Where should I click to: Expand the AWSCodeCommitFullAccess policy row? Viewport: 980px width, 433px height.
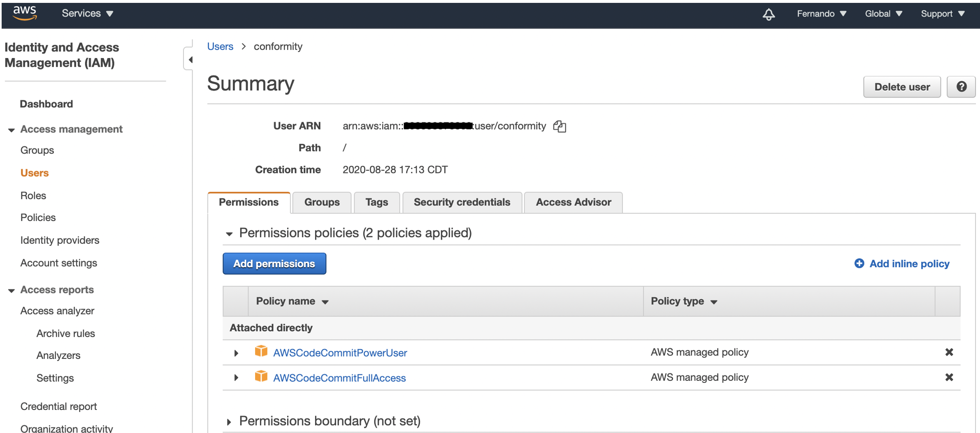pos(236,378)
